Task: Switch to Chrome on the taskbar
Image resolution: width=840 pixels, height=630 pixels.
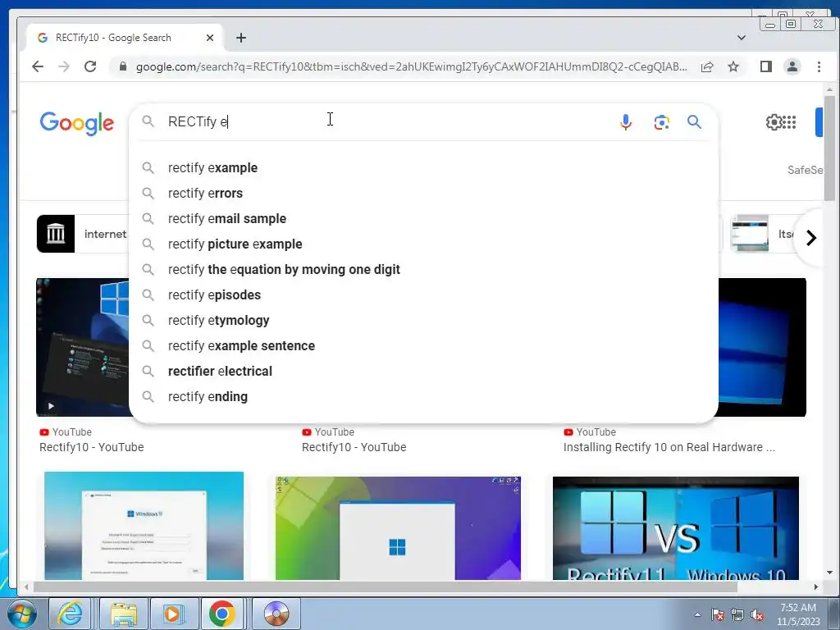Action: pos(221,614)
